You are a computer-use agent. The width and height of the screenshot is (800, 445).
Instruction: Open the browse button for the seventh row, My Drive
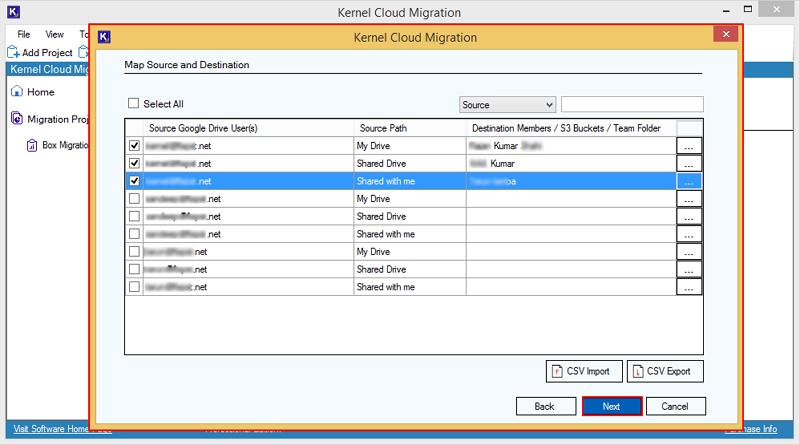(689, 252)
